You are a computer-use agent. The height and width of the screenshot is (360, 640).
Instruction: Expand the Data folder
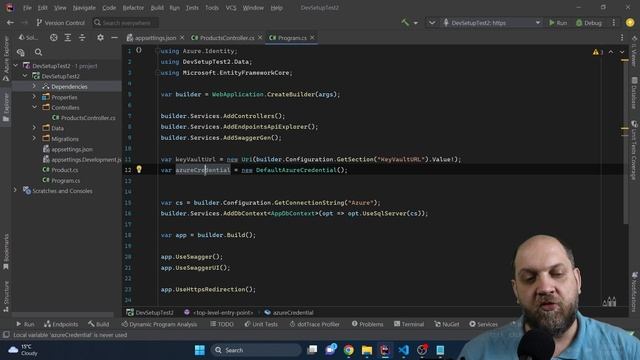click(x=34, y=128)
